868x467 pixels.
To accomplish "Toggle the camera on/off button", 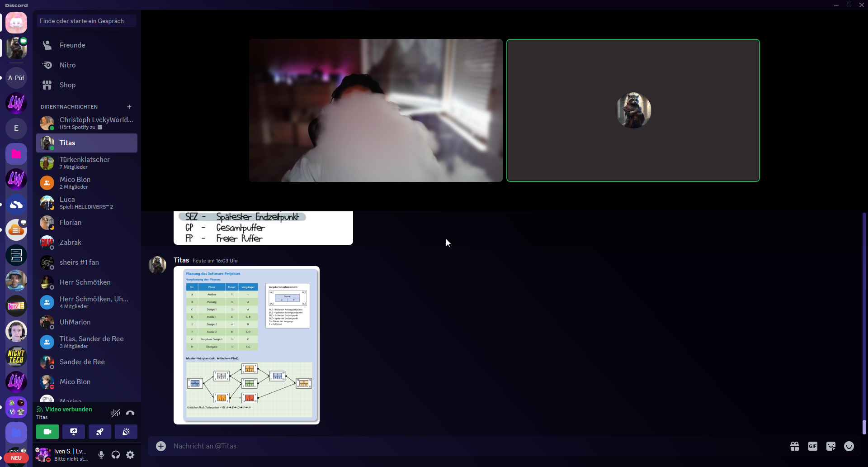I will pos(47,432).
